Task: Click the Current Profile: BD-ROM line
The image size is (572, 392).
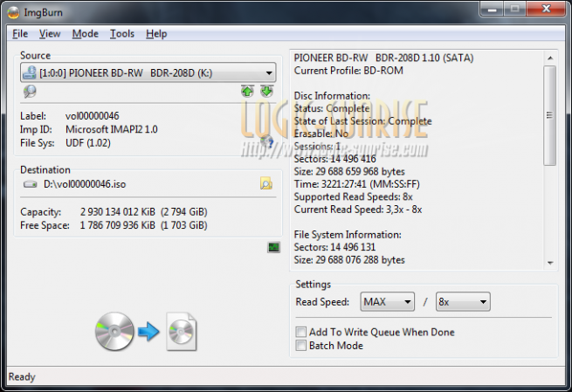Action: (x=348, y=71)
